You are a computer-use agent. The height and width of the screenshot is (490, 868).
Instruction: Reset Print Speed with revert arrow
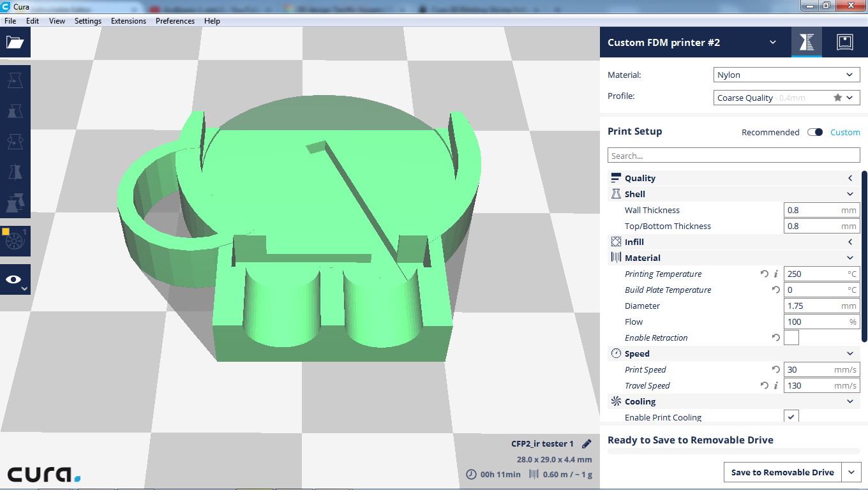click(776, 369)
